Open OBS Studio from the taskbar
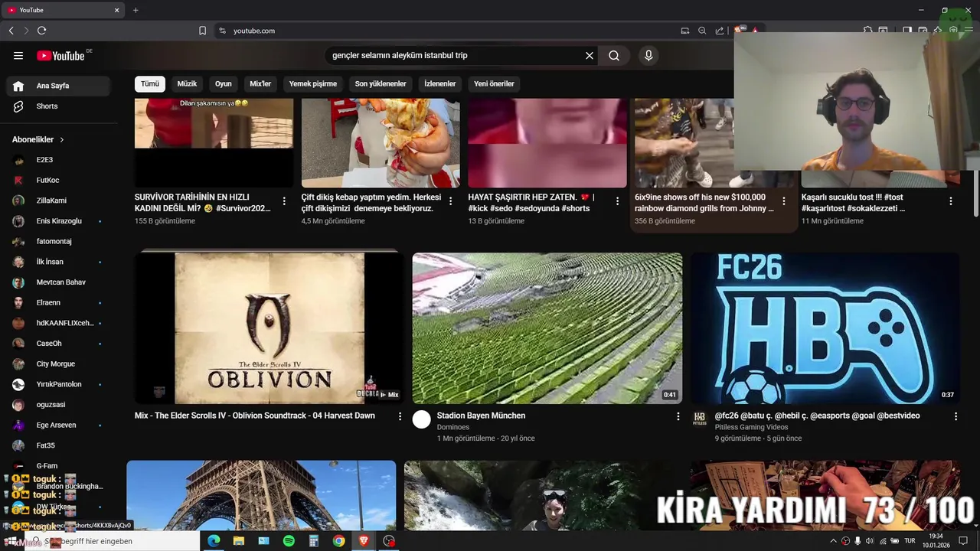Screen dimensions: 980x551 (389, 541)
